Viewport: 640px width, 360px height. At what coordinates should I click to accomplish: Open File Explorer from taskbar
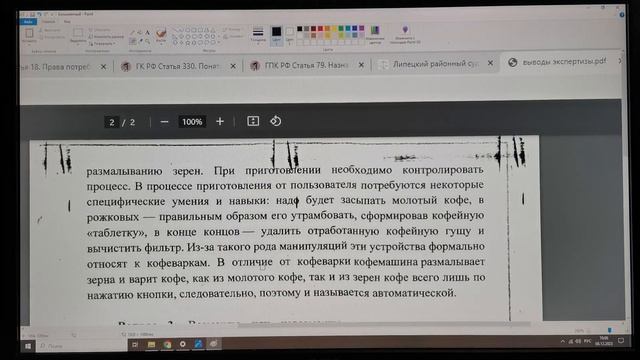click(x=151, y=344)
